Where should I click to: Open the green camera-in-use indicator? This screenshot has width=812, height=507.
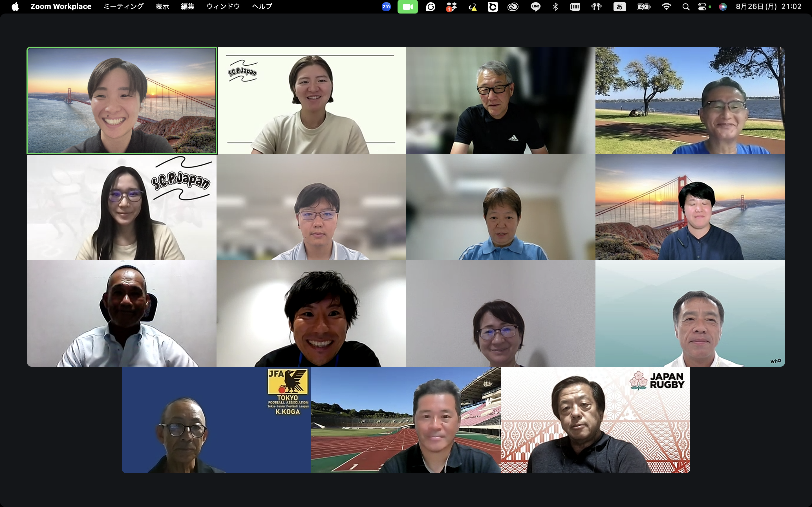click(x=407, y=7)
